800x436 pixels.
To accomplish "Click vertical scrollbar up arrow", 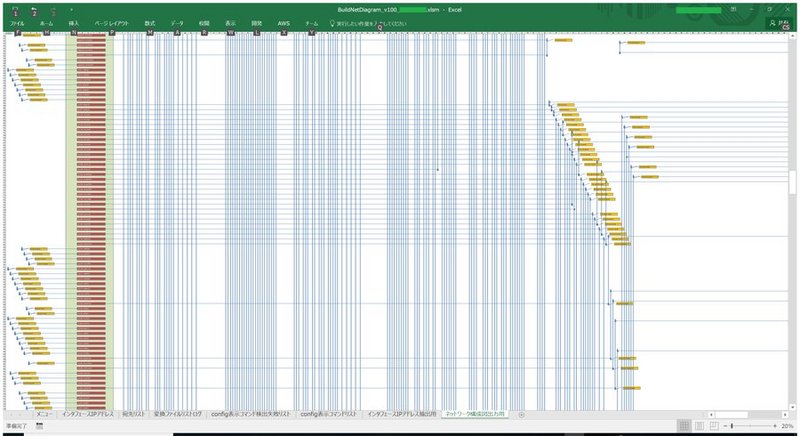I will point(792,36).
